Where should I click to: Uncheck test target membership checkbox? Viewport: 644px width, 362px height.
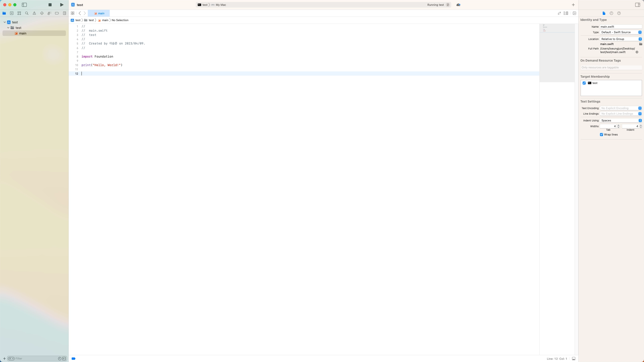[x=584, y=83]
